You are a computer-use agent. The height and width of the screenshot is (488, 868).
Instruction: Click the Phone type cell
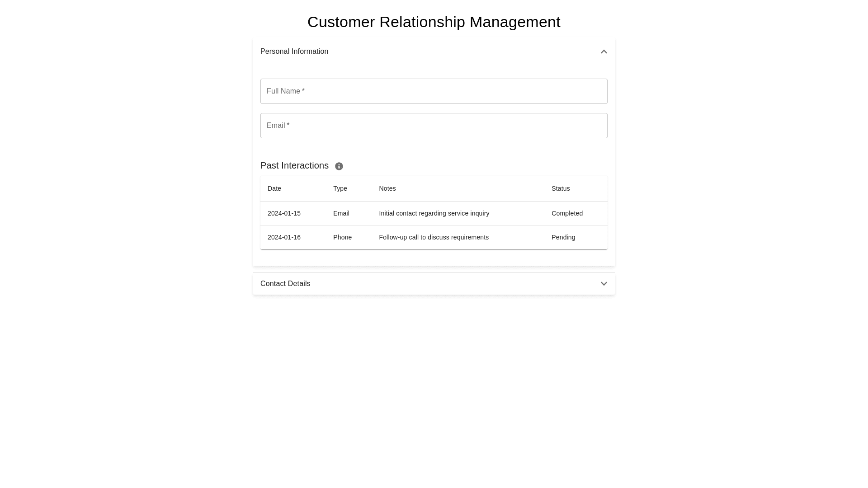(342, 237)
